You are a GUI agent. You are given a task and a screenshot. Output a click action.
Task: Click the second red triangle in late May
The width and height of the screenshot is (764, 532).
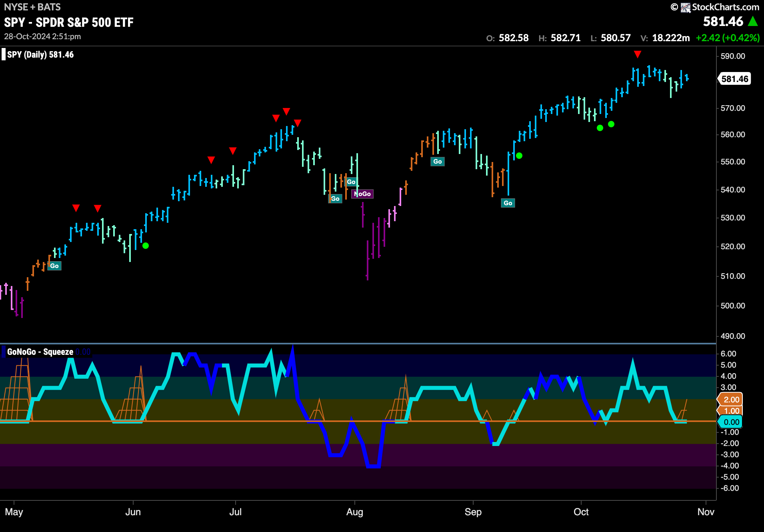coord(98,208)
